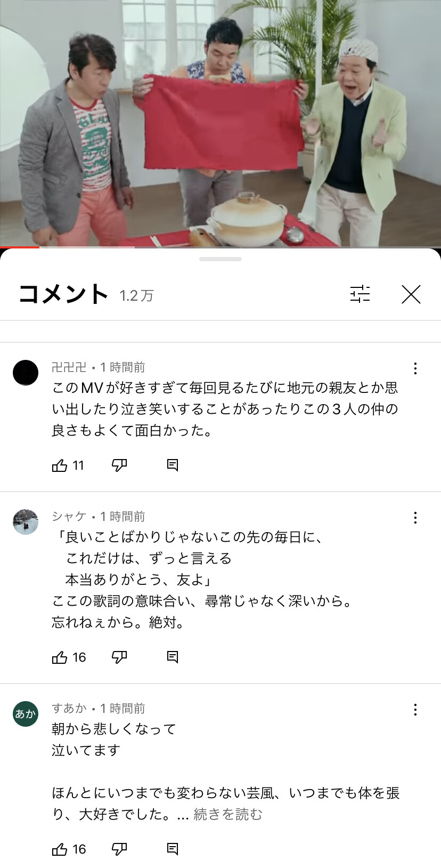Reply to 卍卍卍's comment

[172, 465]
